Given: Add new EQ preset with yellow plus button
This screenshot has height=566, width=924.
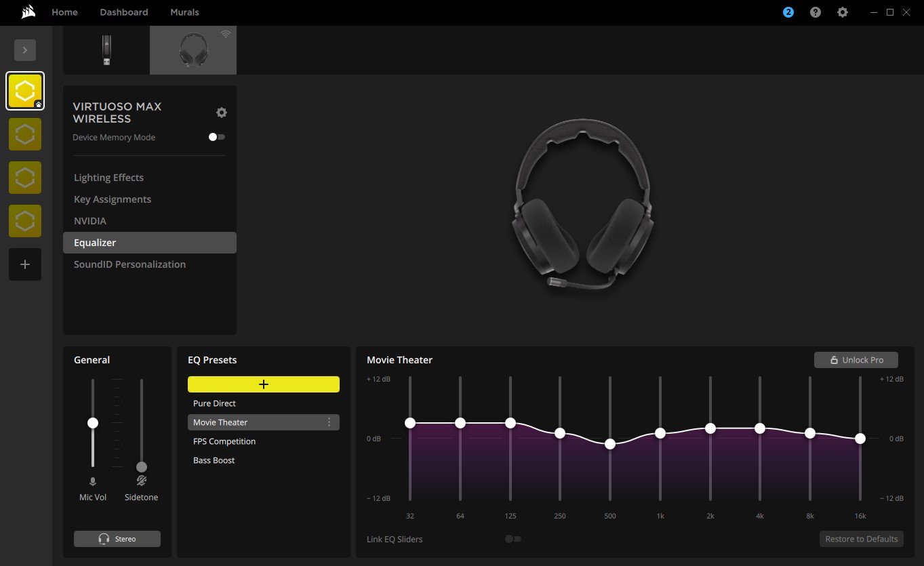Looking at the screenshot, I should coord(264,384).
